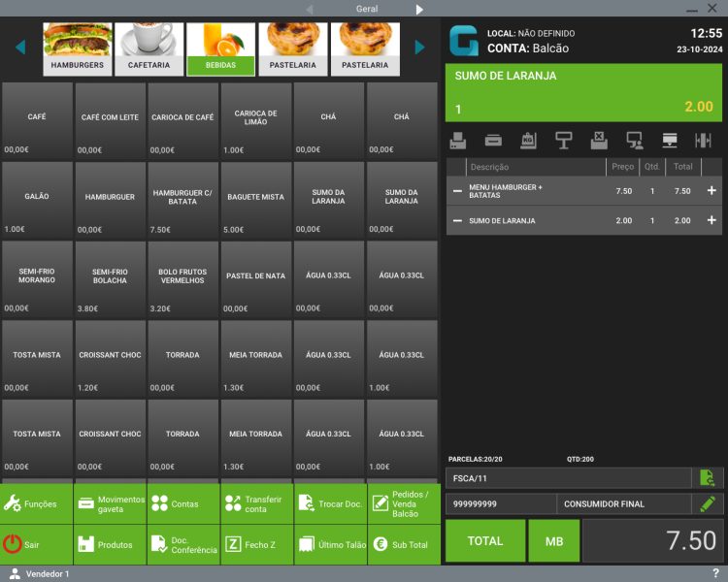Viewport: 728px width, 582px height.
Task: Select the Hamburgers category tab
Action: [77, 48]
